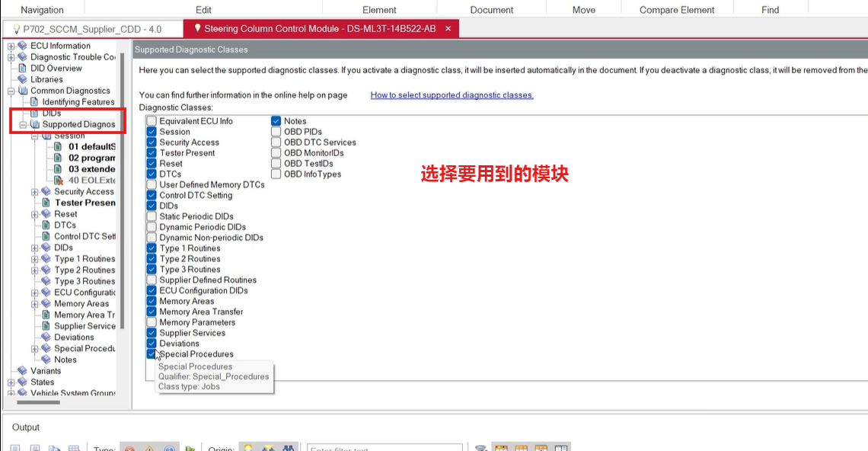
Task: Click the tree panel horizontal scrollbar
Action: click(39, 402)
